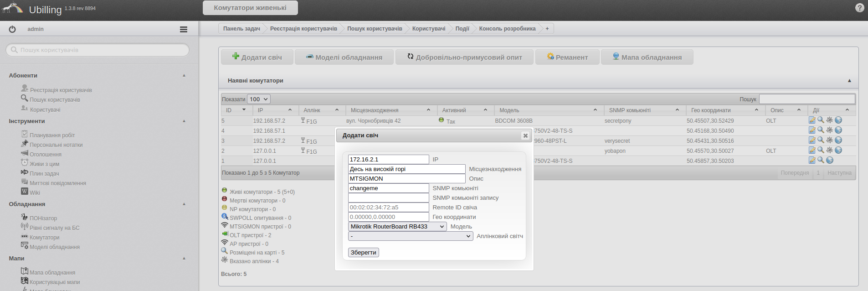Click magnifier icon for switch ID 3
This screenshot has height=291, width=868.
tap(821, 140)
